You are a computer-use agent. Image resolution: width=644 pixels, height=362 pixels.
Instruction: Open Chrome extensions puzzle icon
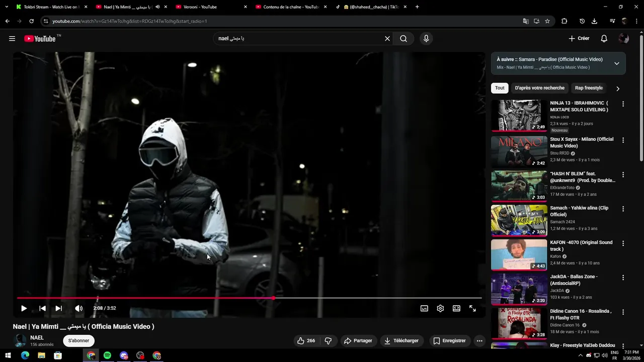tap(564, 21)
